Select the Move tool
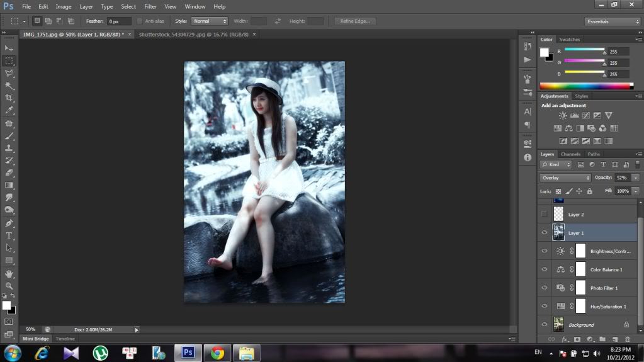 click(x=9, y=48)
